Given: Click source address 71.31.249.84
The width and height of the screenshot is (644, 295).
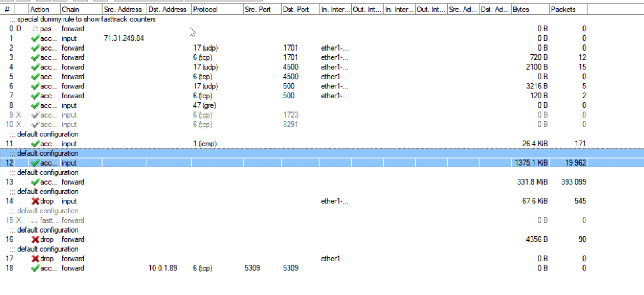Looking at the screenshot, I should click(124, 38).
